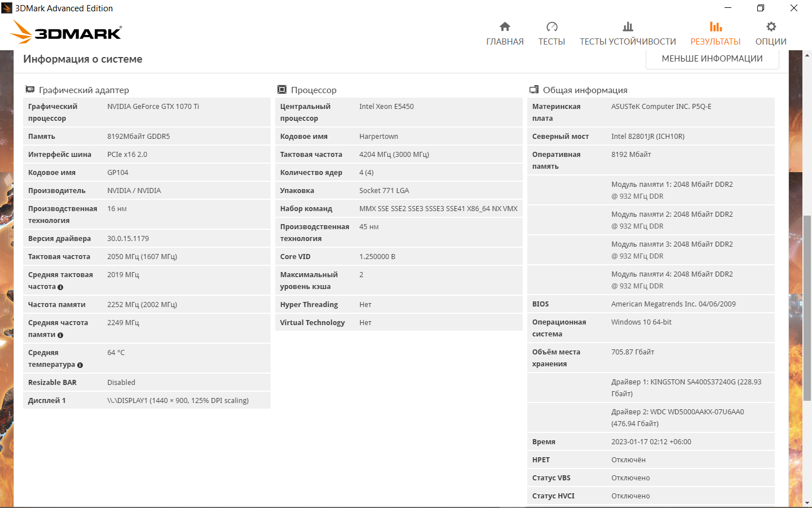
Task: Click the Модуль памяти 4 entry
Action: coord(672,280)
